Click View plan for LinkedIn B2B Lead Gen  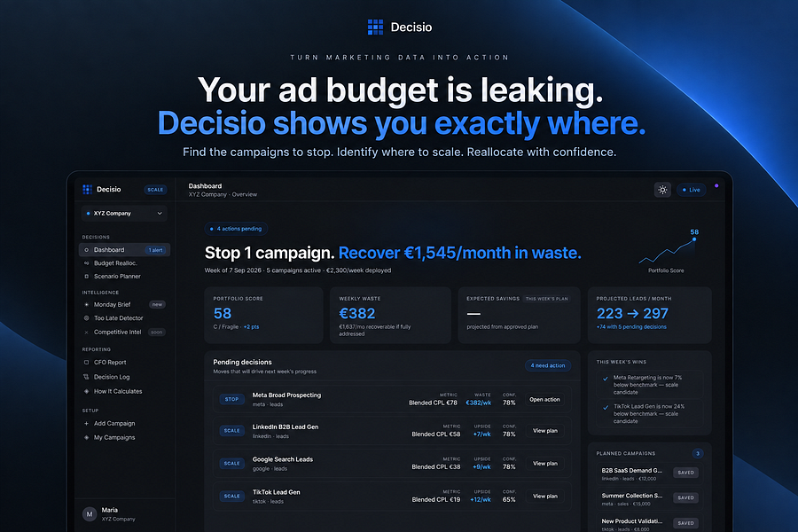(x=545, y=431)
